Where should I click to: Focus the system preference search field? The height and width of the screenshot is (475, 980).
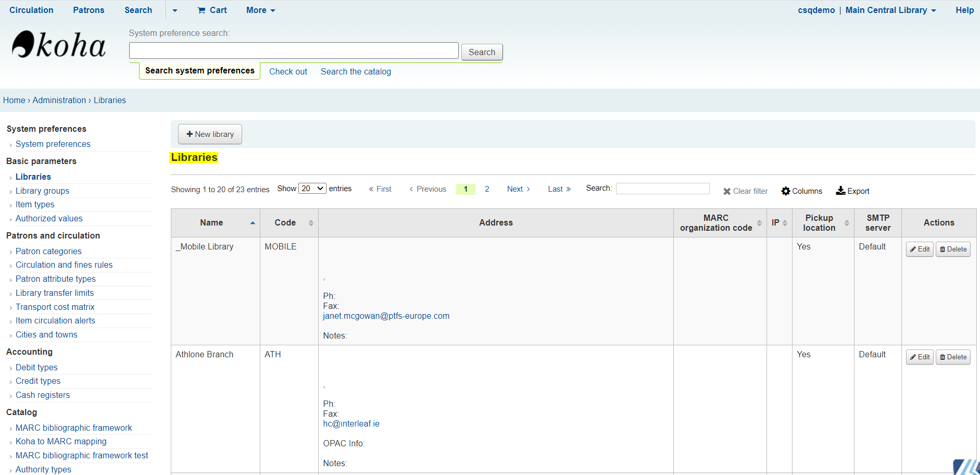click(294, 51)
